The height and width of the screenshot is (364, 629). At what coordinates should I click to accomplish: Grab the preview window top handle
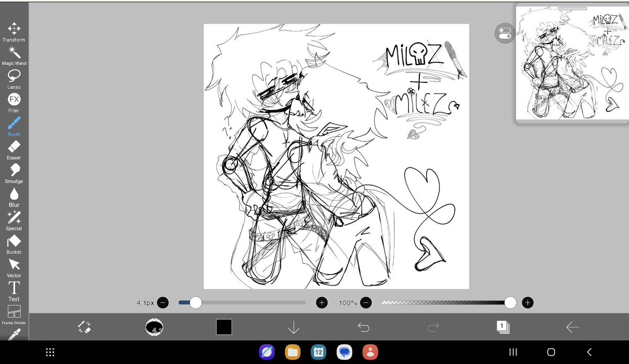tap(572, 8)
